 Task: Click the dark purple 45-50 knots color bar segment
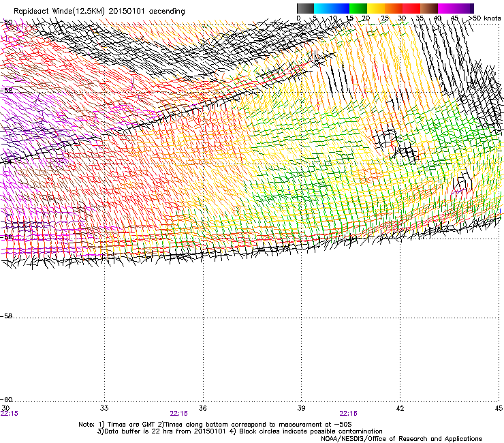coord(464,8)
